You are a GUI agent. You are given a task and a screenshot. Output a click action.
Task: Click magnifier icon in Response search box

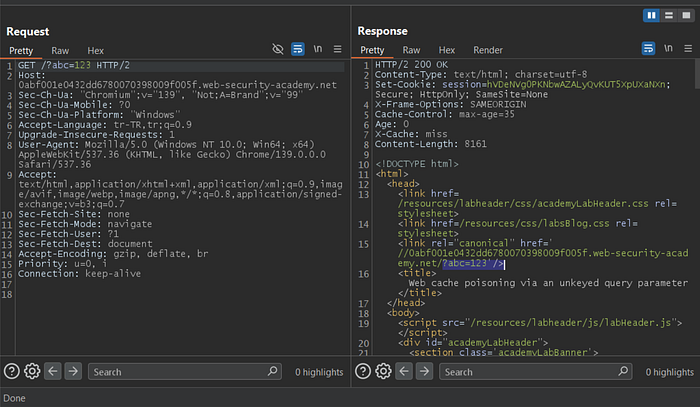[623, 371]
